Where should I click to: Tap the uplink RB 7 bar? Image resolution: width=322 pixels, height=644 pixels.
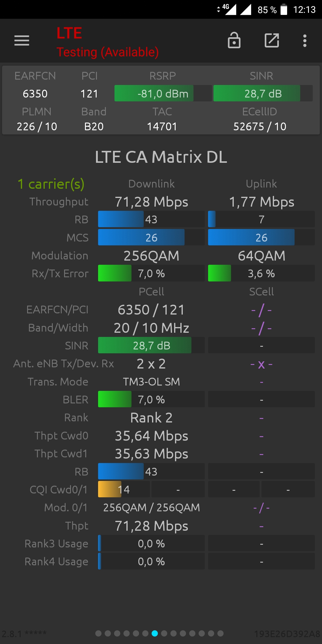click(x=261, y=219)
